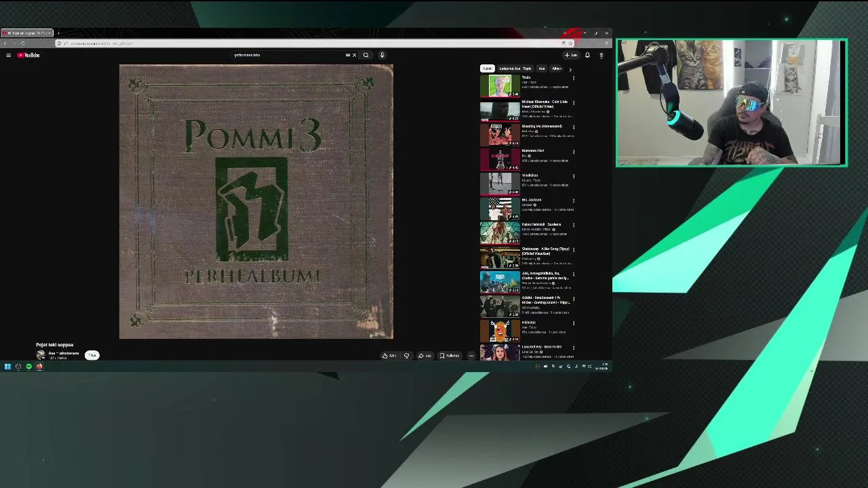Open the YouTube hamburger guide menu
The image size is (868, 488).
pyautogui.click(x=8, y=55)
